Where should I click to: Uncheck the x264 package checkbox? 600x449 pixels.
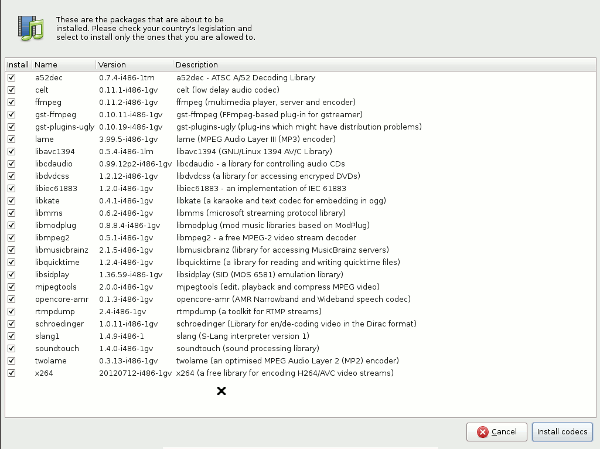(x=11, y=373)
